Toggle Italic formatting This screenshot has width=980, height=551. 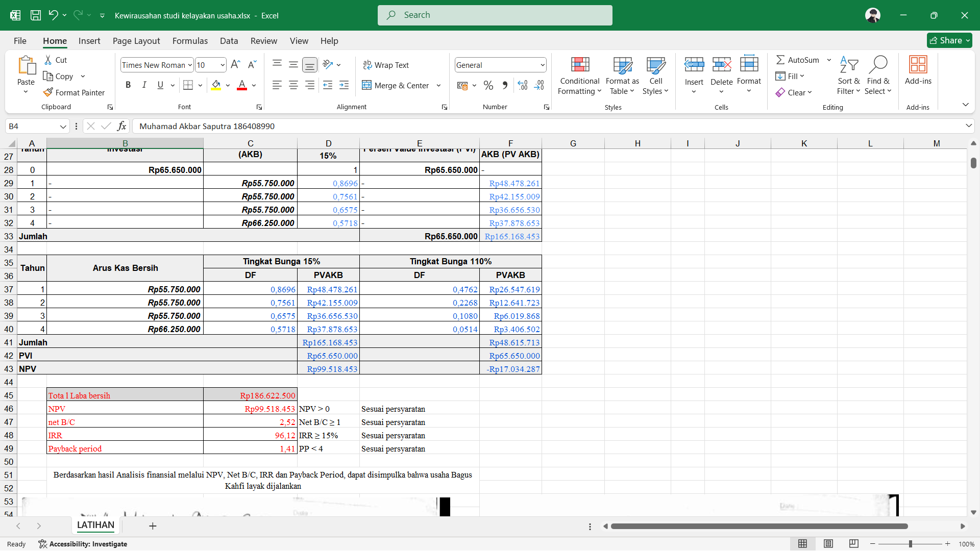pyautogui.click(x=144, y=85)
